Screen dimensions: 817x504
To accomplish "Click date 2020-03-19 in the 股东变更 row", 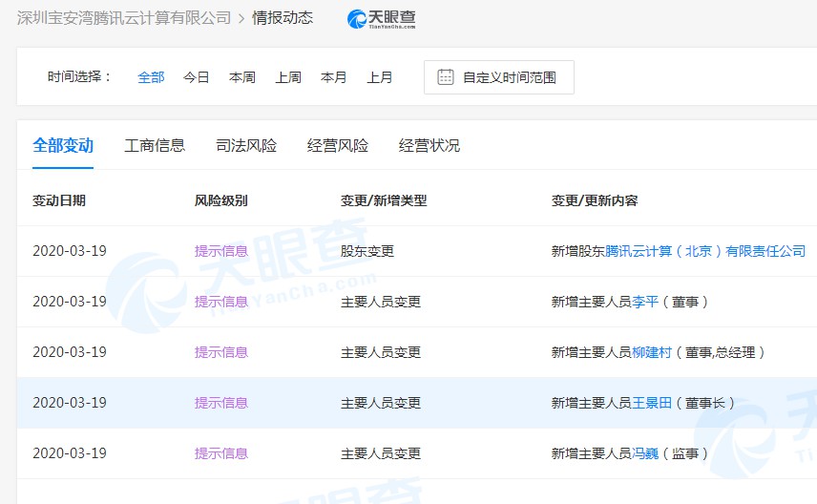I will click(x=70, y=251).
